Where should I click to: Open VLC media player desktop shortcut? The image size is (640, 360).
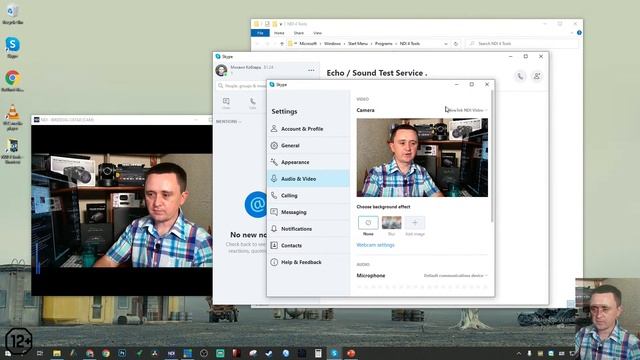(x=12, y=118)
